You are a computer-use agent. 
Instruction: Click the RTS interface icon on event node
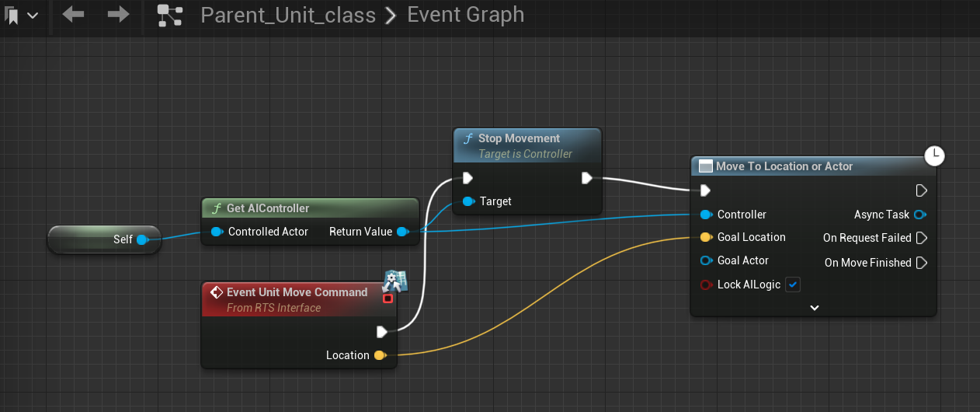coord(394,281)
